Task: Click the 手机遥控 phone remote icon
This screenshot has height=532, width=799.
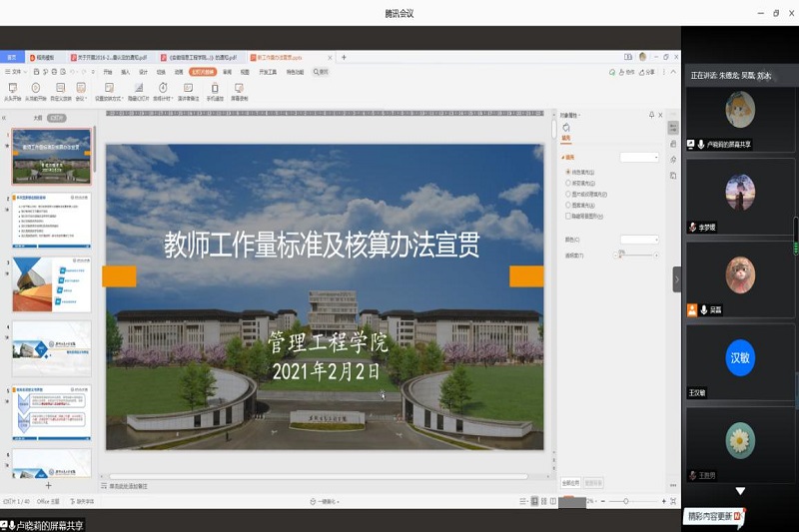Action: click(214, 89)
